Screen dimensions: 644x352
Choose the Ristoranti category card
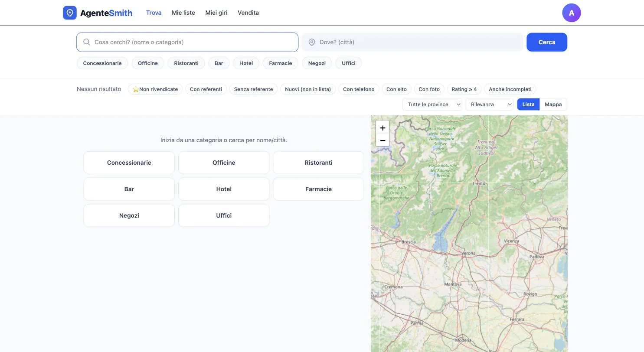click(319, 163)
